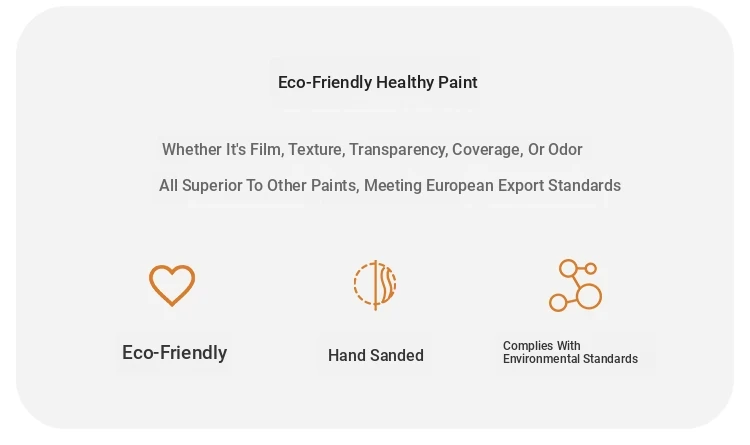Click the connected circles environmental icon
This screenshot has width=750, height=445.
(x=575, y=285)
